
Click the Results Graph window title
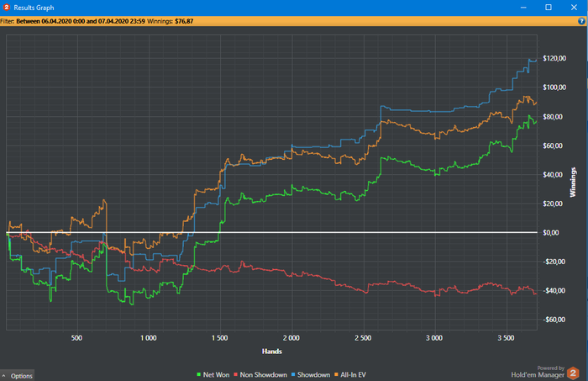(x=34, y=8)
